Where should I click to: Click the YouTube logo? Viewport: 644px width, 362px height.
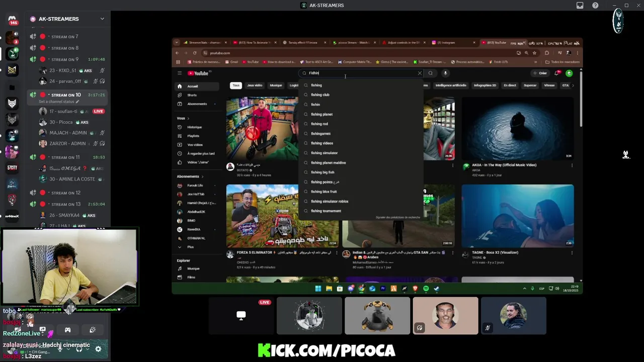point(198,73)
